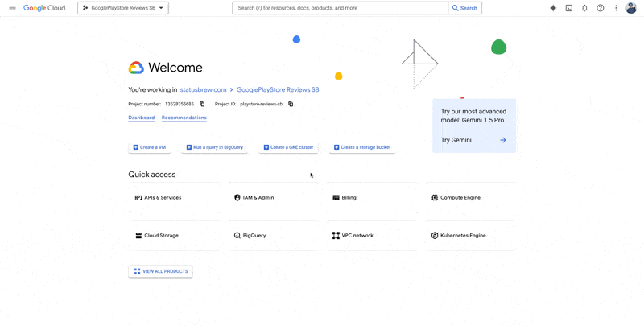
Task: Open the notifications bell
Action: [584, 8]
